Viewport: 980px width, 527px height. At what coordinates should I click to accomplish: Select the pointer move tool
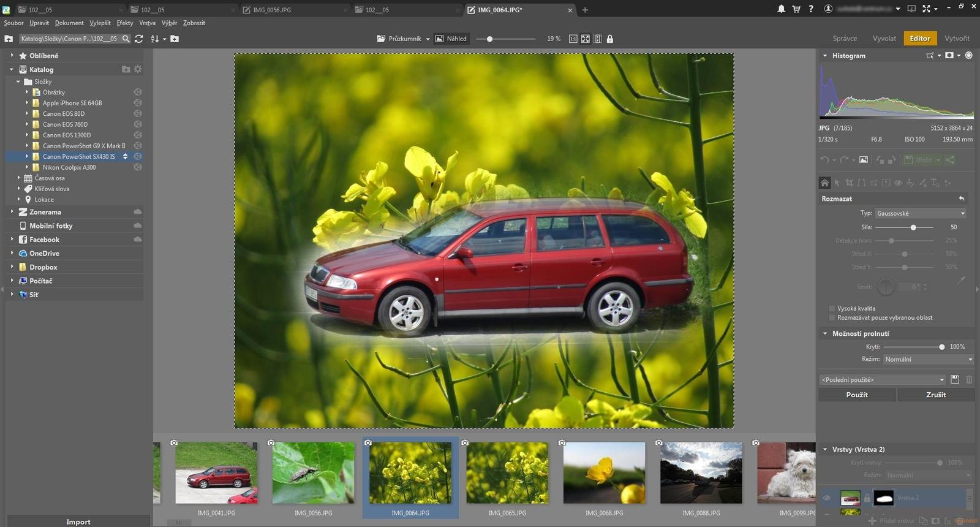(x=837, y=183)
